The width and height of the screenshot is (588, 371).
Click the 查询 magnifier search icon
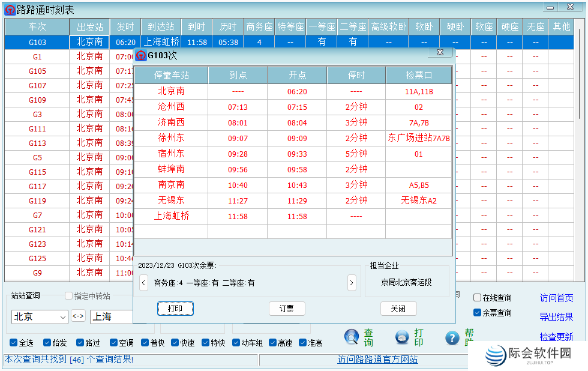point(352,337)
